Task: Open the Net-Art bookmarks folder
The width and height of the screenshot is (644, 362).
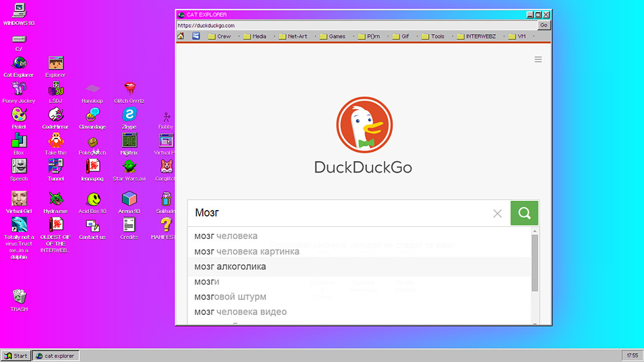Action: tap(293, 36)
